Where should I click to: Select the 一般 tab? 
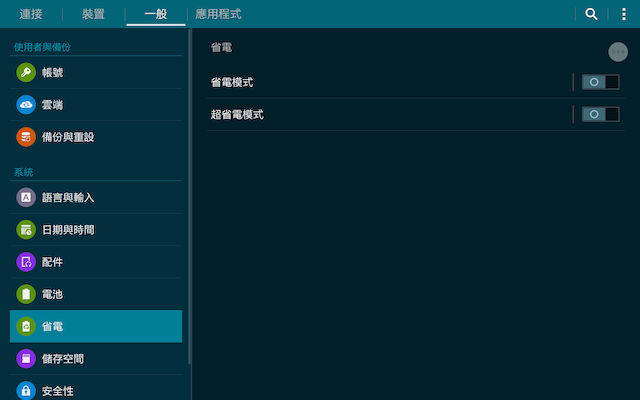(156, 14)
